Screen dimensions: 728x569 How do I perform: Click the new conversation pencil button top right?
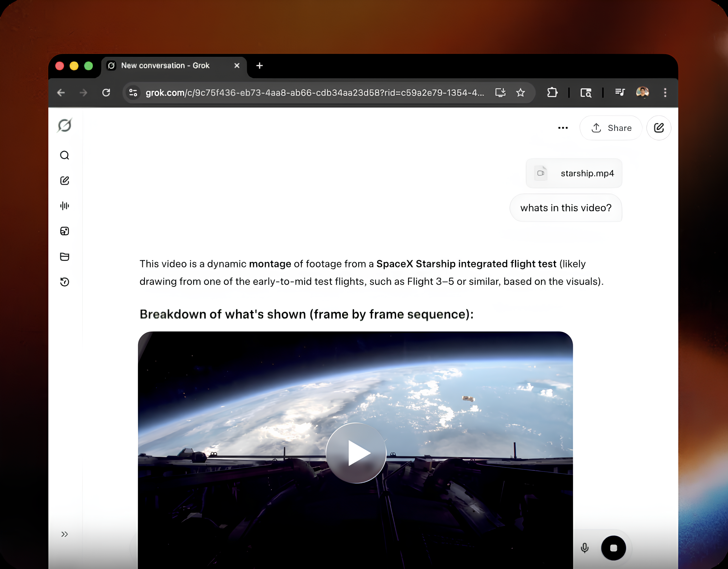[x=659, y=128]
